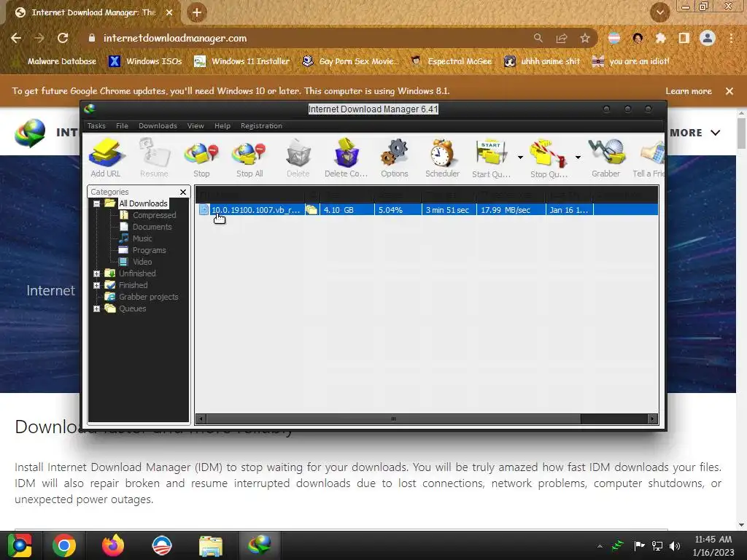Click Chrome's reload page button
The height and width of the screenshot is (560, 747).
tap(63, 38)
